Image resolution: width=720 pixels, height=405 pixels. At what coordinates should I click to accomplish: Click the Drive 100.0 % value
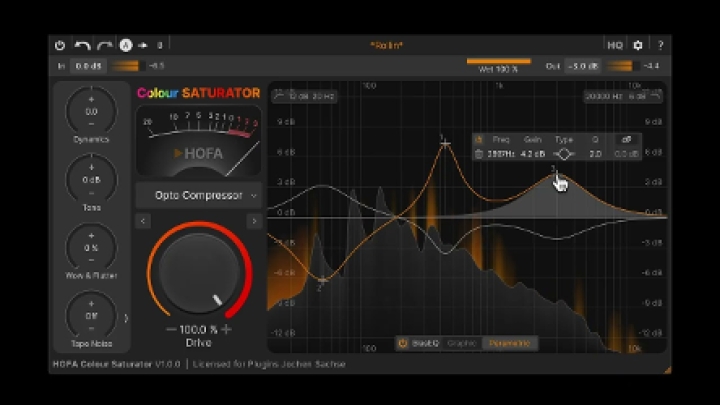(198, 329)
